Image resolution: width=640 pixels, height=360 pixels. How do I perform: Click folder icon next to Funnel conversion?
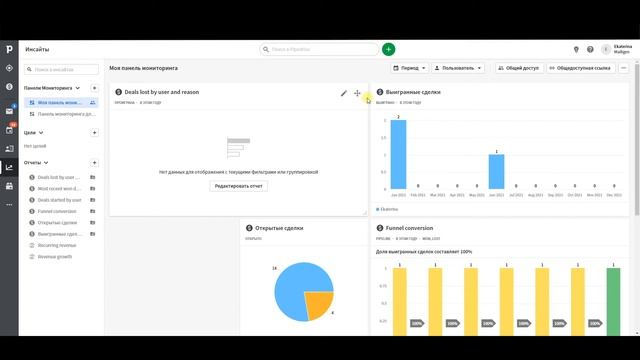93,211
